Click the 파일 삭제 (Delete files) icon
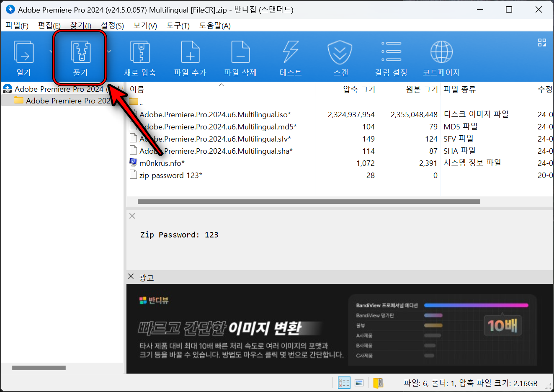554x392 pixels. pos(240,52)
